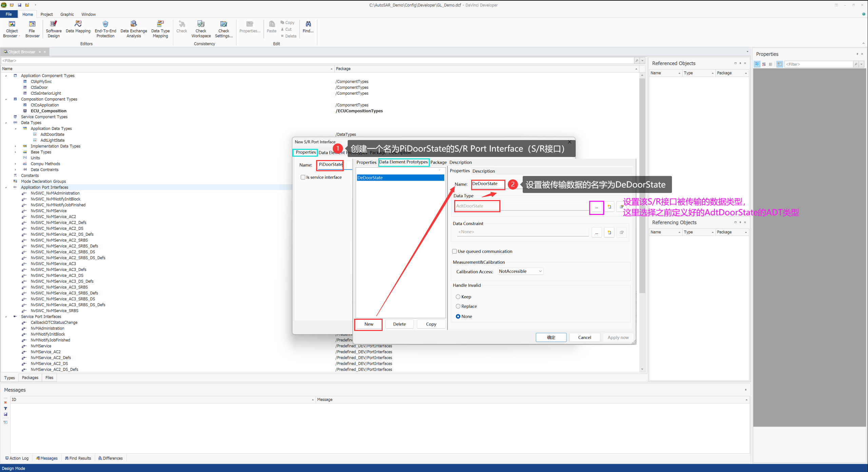Viewport: 868px width, 472px height.
Task: Open the Find binoculars tool
Action: (308, 26)
